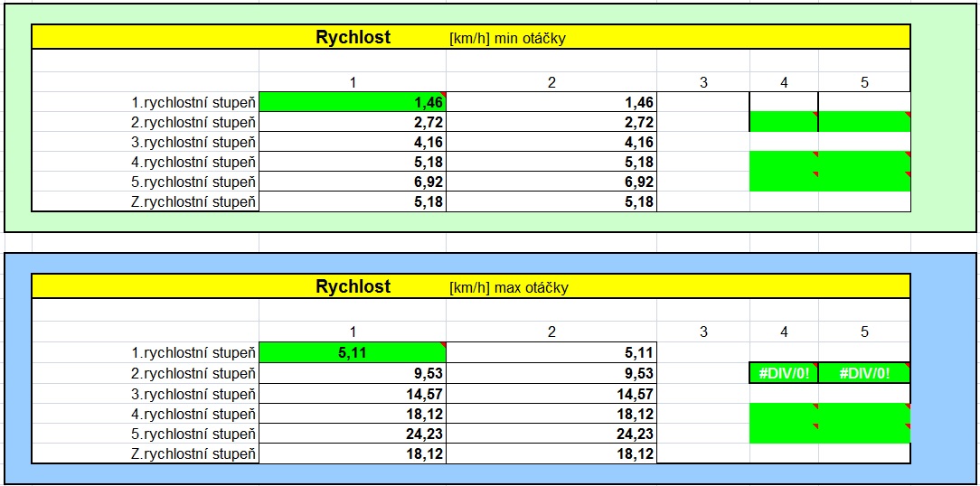
Task: Click '4.rychlostní stupeň' label in min otáčky table
Action: pos(193,162)
